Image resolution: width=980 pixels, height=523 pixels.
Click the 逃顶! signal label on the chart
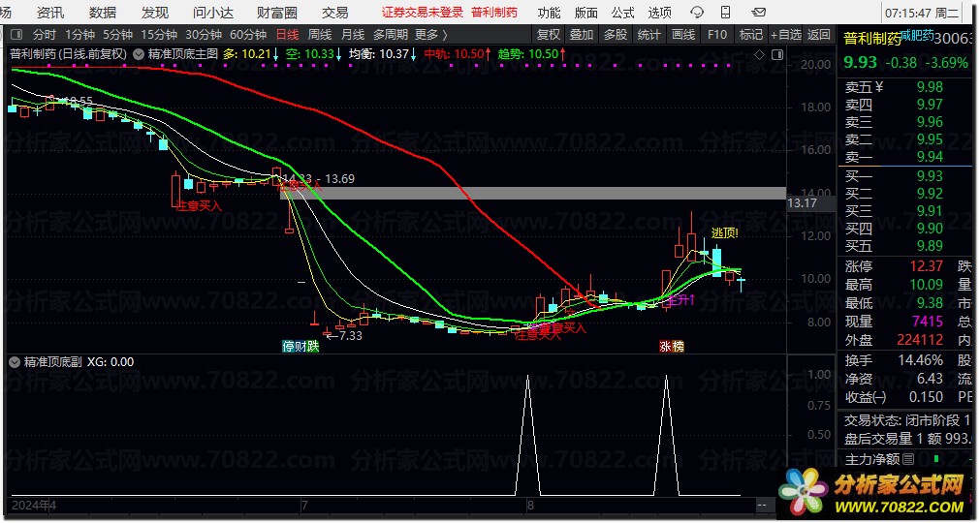(724, 233)
